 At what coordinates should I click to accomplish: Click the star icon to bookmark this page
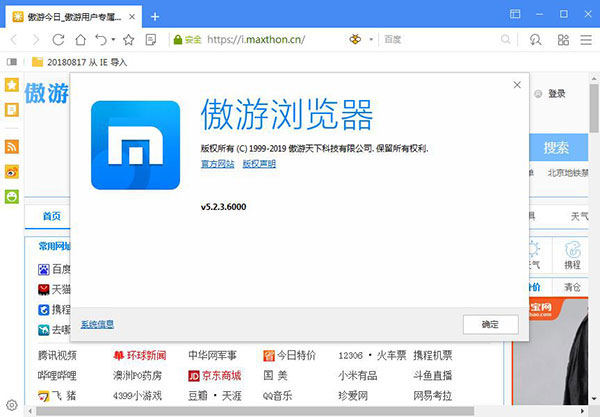128,40
